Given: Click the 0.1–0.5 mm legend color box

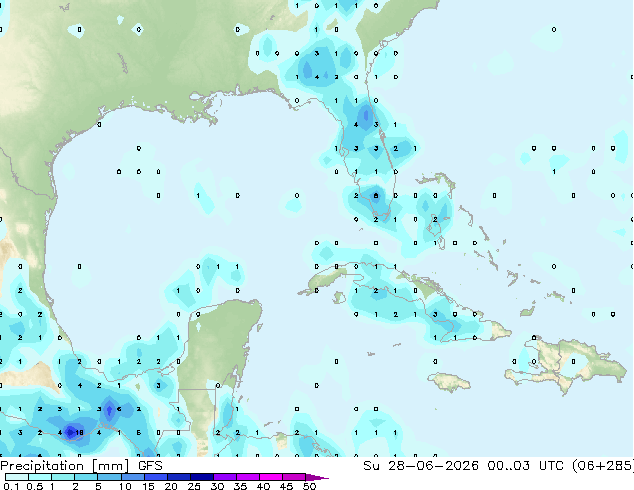Looking at the screenshot, I should coord(17,477).
